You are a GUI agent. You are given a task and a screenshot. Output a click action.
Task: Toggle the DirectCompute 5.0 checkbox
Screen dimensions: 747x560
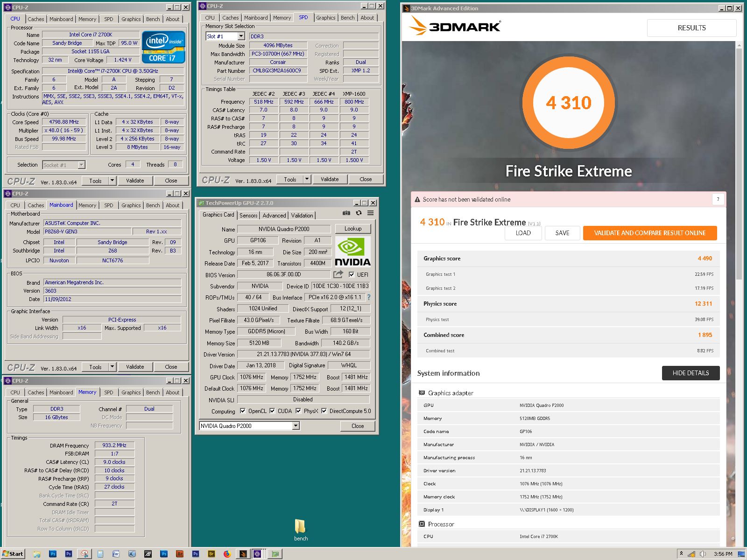[324, 411]
